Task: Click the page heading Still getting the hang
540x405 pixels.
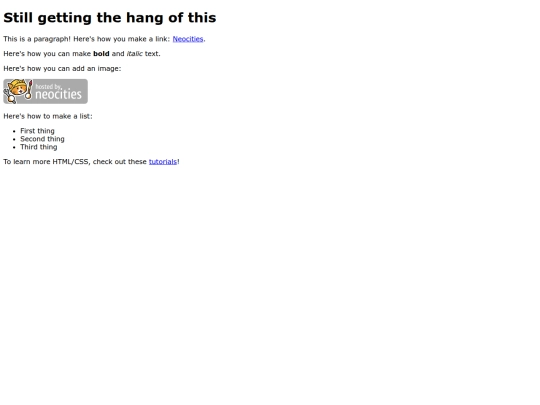Action: coord(110,18)
